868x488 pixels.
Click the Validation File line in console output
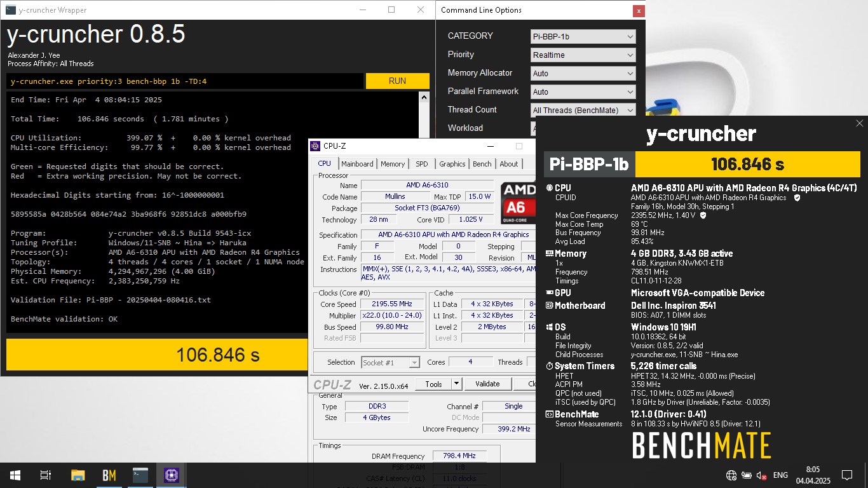pyautogui.click(x=111, y=300)
